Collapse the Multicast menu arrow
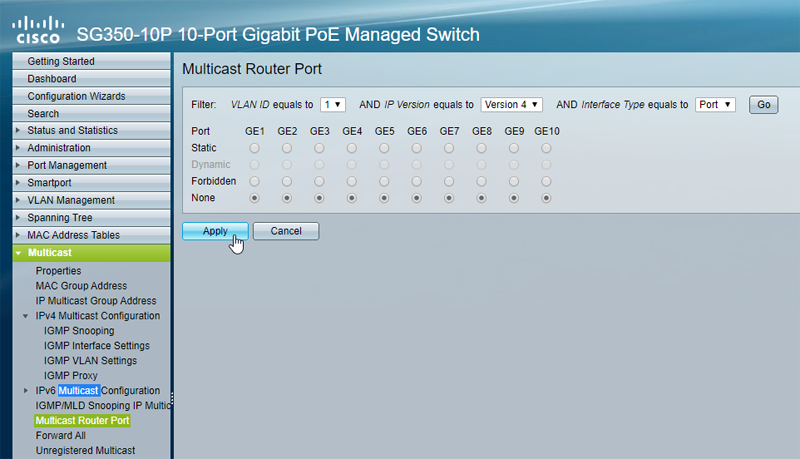This screenshot has width=800, height=459. click(18, 253)
